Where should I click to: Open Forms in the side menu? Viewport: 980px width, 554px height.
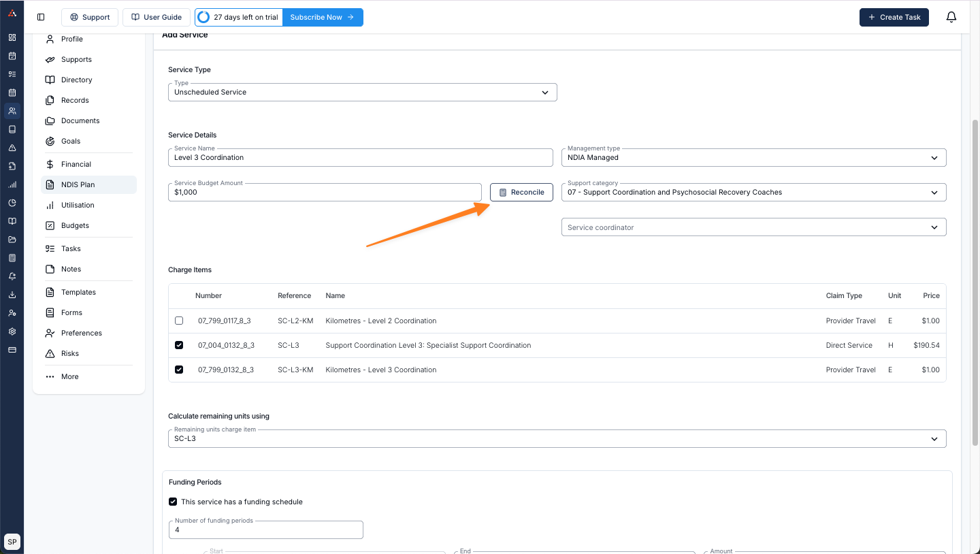coord(88,312)
